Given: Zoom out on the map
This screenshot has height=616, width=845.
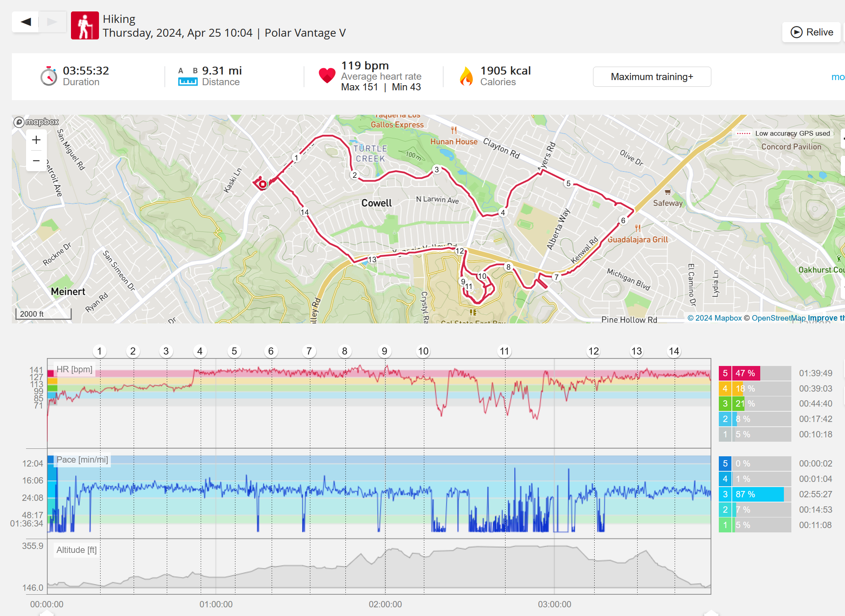Looking at the screenshot, I should 36,161.
